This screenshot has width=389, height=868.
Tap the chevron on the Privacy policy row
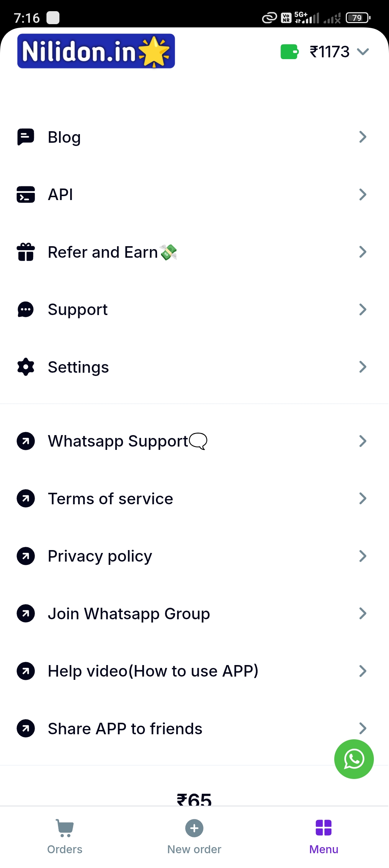(363, 556)
